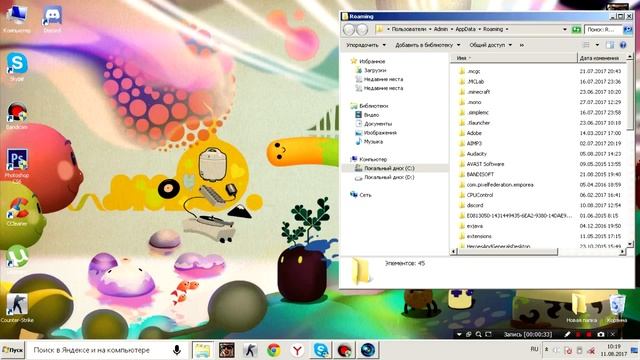Launch Counter-Strike from the desktop
The height and width of the screenshot is (360, 640).
pyautogui.click(x=17, y=308)
